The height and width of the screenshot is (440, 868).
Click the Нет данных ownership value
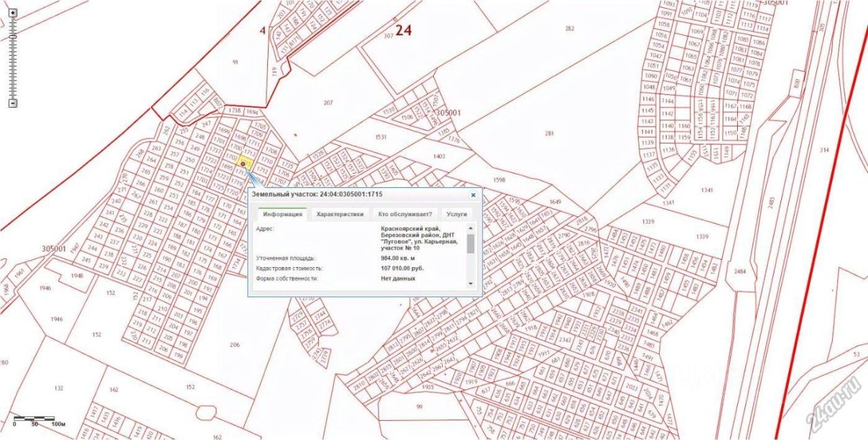[398, 279]
